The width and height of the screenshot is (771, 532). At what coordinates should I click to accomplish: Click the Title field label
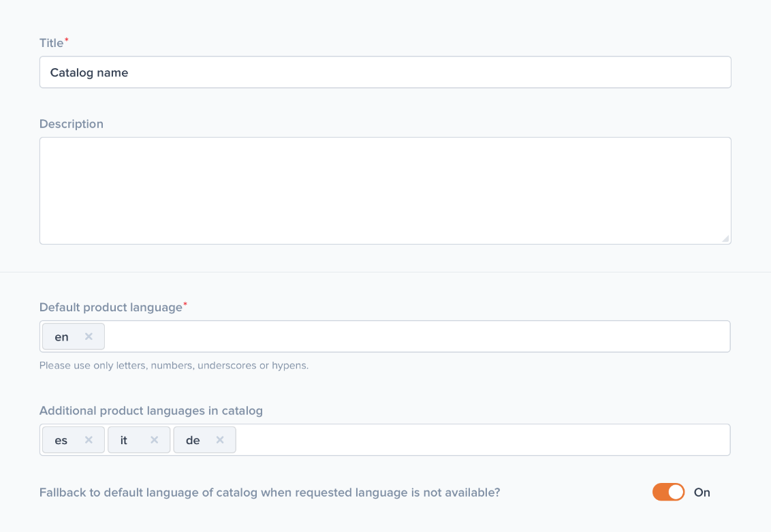[51, 43]
